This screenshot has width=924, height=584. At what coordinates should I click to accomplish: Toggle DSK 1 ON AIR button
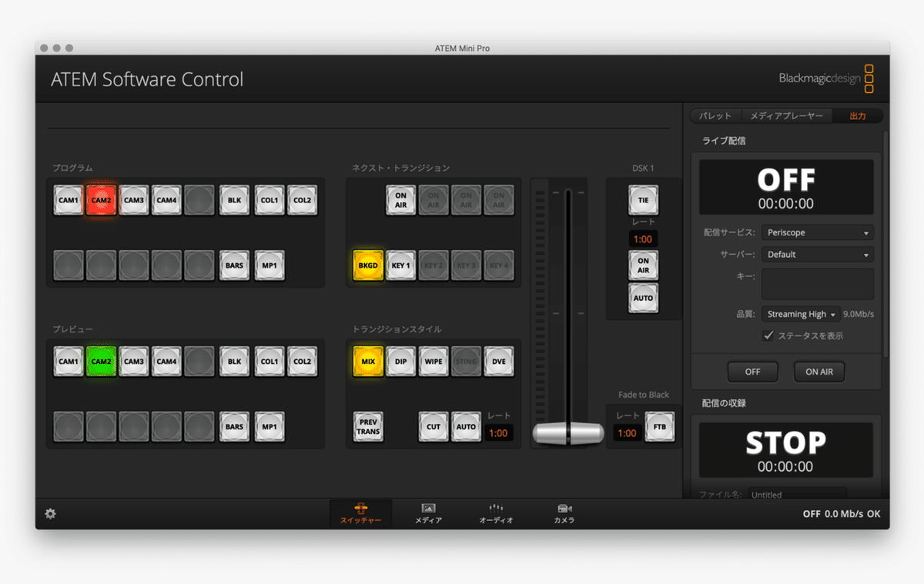(x=643, y=265)
